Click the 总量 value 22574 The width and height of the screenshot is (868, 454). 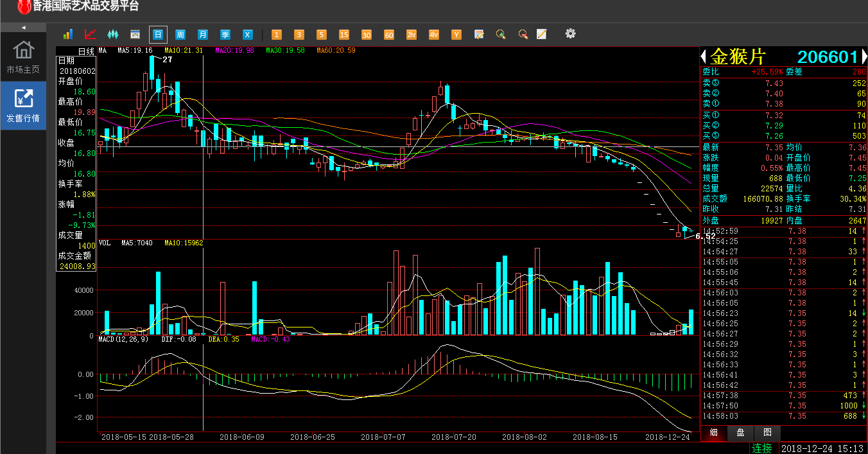(x=770, y=189)
